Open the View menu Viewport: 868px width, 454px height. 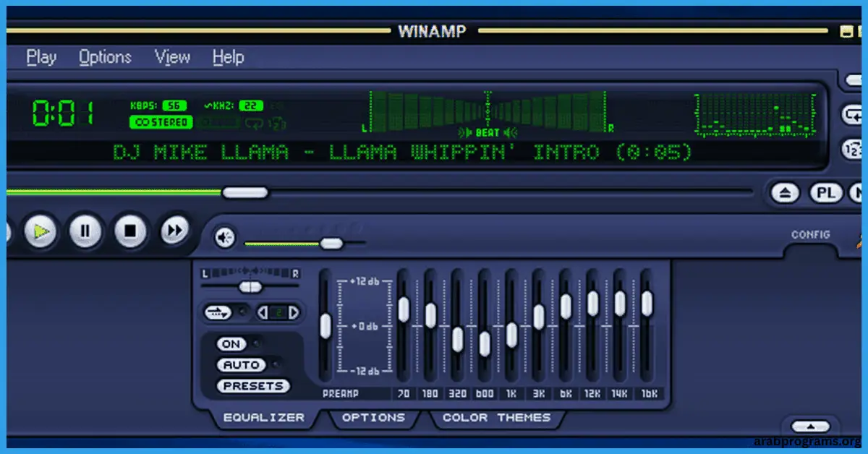pyautogui.click(x=172, y=57)
